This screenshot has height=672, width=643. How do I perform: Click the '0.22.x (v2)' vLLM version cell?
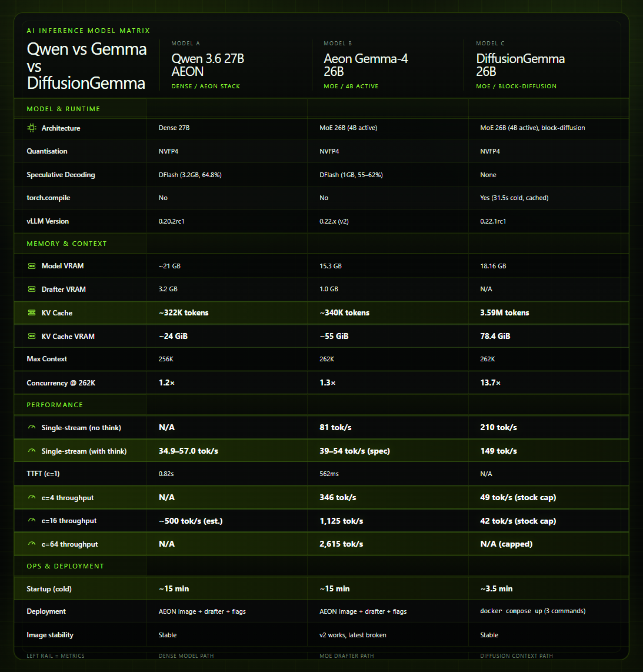[x=334, y=221]
